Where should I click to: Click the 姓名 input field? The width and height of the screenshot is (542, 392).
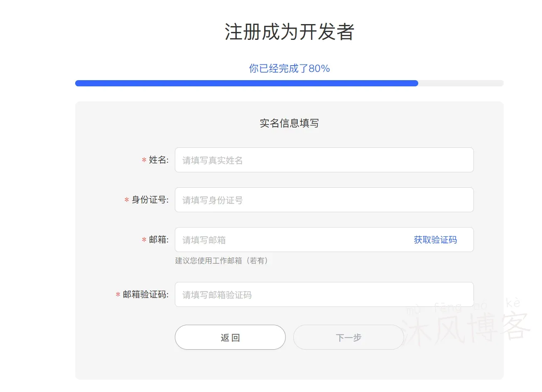click(324, 160)
